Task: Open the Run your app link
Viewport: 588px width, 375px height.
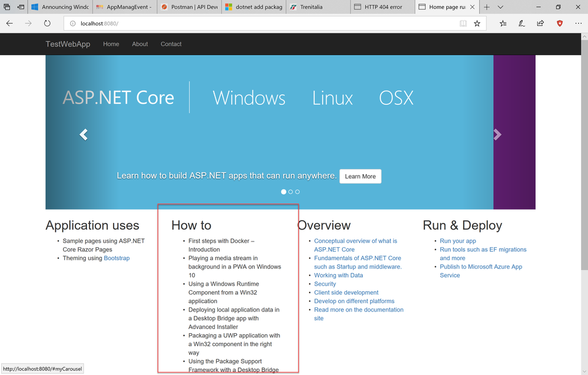Action: pyautogui.click(x=458, y=241)
